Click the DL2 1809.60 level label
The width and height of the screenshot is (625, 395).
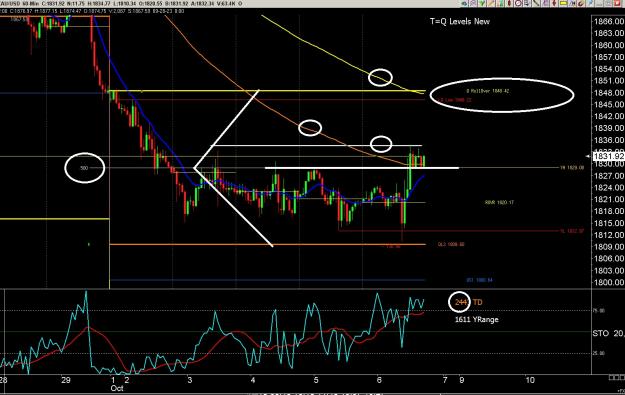451,244
